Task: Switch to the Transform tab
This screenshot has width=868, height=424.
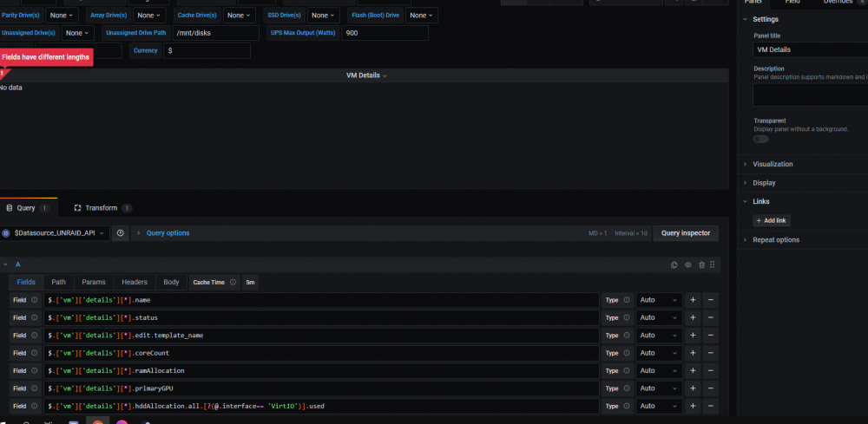Action: point(102,208)
